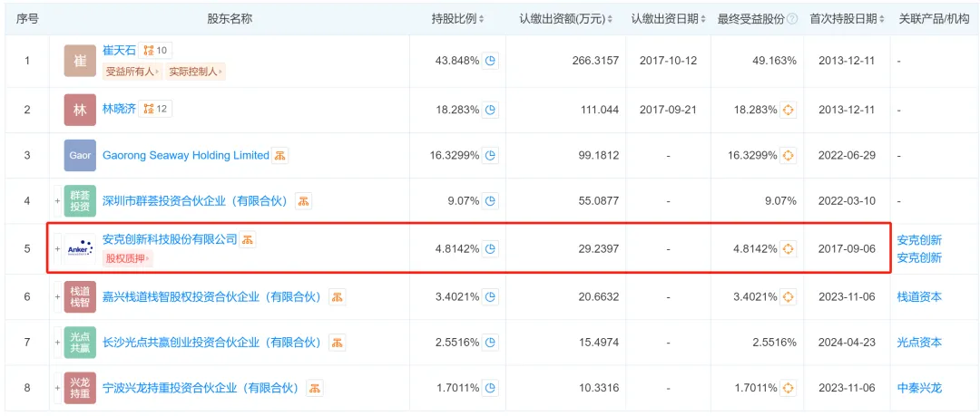Image resolution: width=980 pixels, height=416 pixels.
Task: Open the target icon in 安克创新科技's beneficial share cell
Action: (x=789, y=248)
